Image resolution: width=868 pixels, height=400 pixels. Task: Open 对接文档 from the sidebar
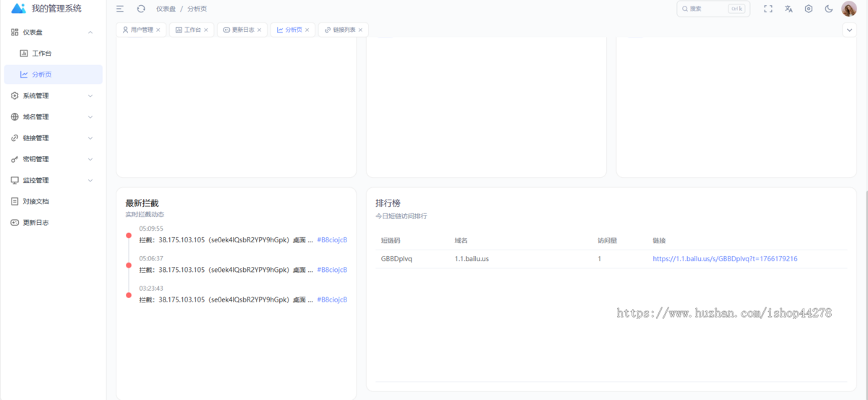pyautogui.click(x=35, y=201)
